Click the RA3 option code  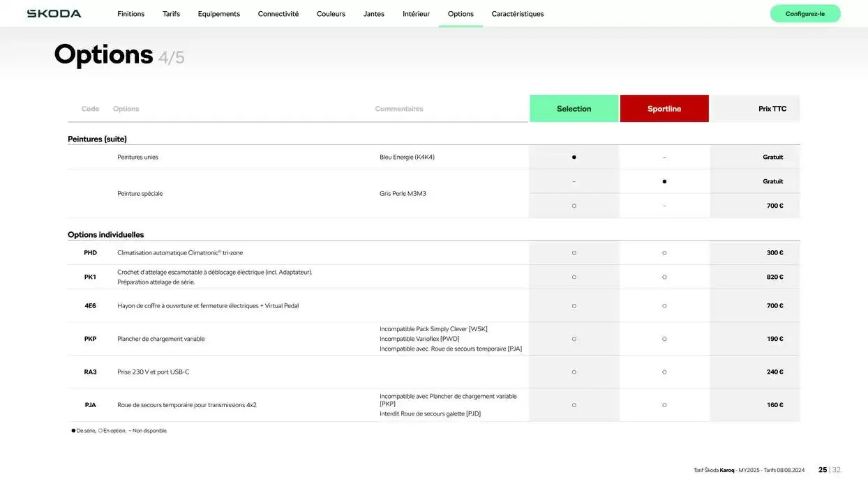(90, 372)
